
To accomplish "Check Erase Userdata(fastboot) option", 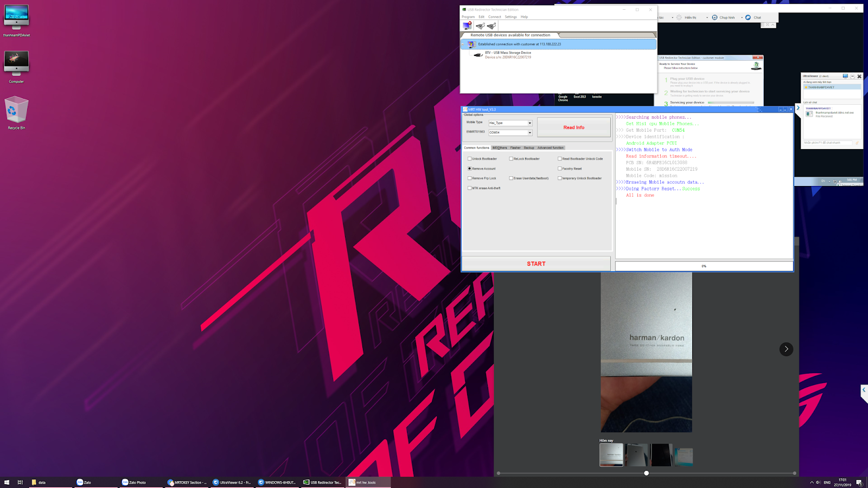I will click(511, 178).
